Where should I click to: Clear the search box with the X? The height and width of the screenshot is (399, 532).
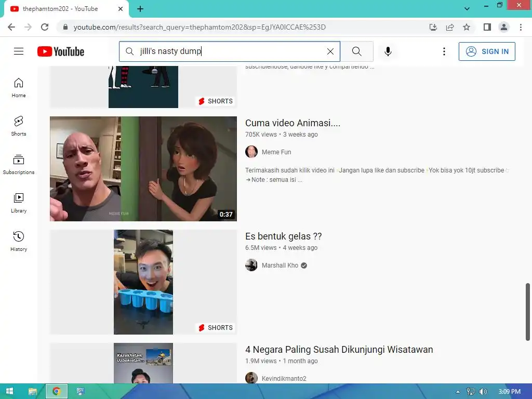[x=330, y=51]
